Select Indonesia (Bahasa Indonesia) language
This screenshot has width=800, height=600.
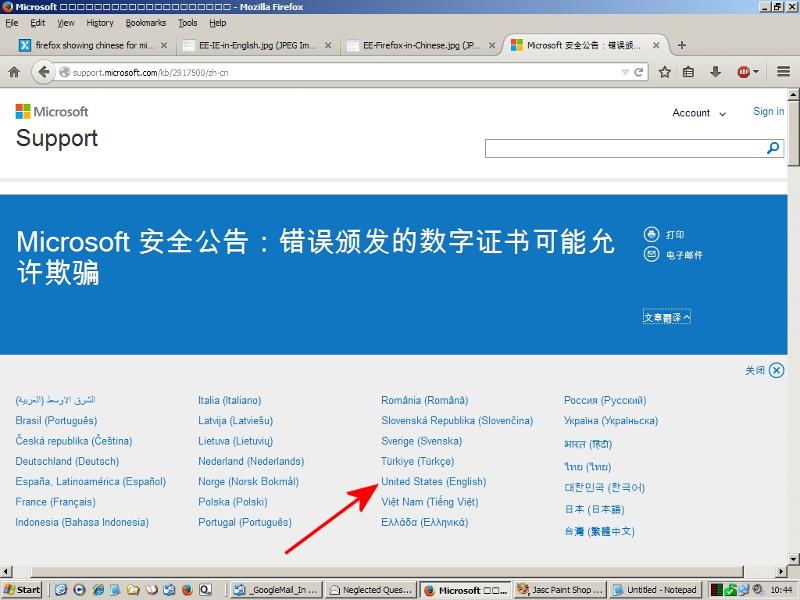click(x=82, y=522)
